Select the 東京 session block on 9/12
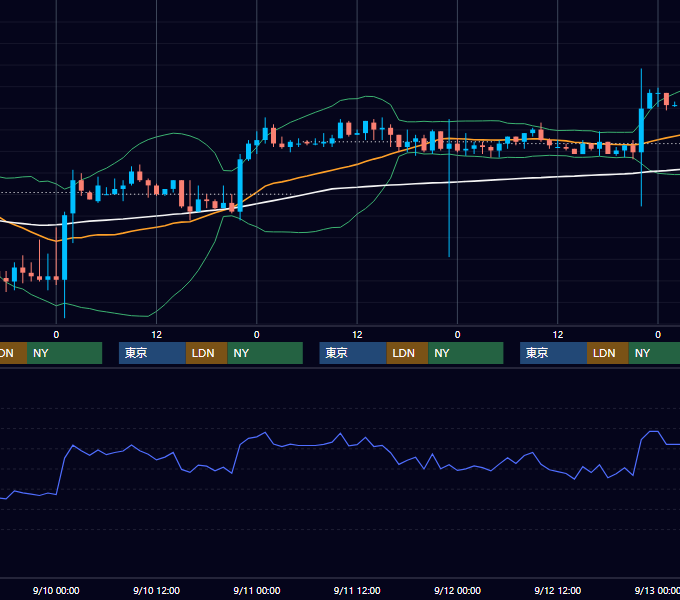This screenshot has height=600, width=680. pos(553,353)
